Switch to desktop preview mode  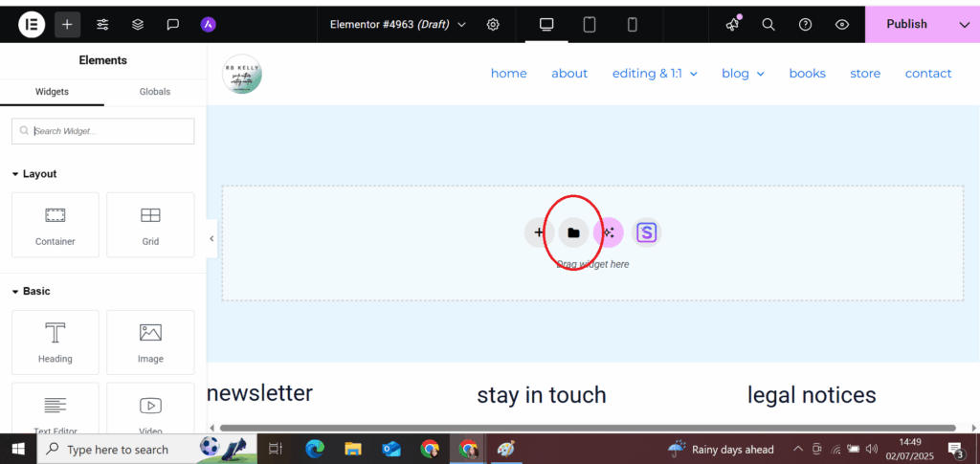(x=546, y=24)
